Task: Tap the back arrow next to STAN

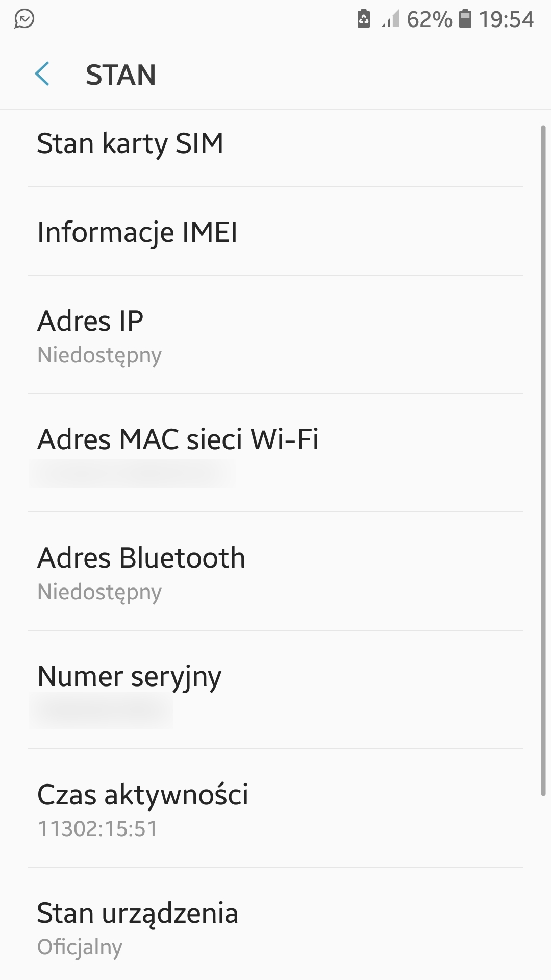Action: coord(42,74)
